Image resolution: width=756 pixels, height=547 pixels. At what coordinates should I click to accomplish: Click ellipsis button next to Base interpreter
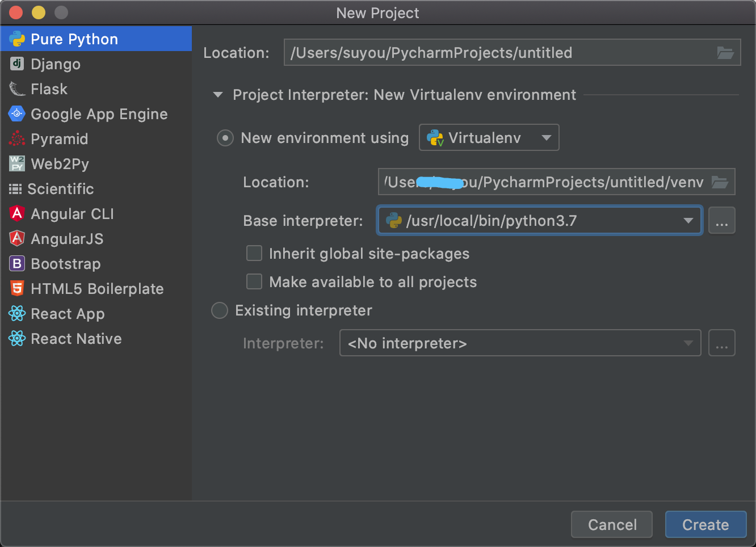[722, 220]
